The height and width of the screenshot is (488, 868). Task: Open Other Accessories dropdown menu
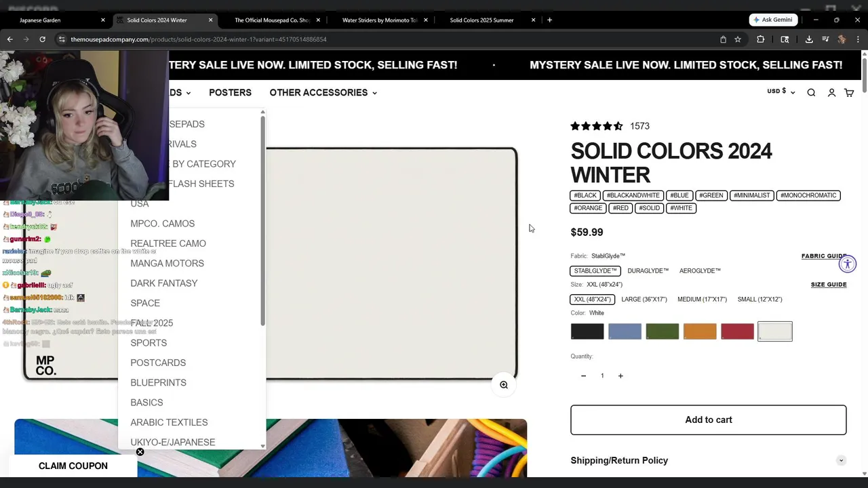323,93
